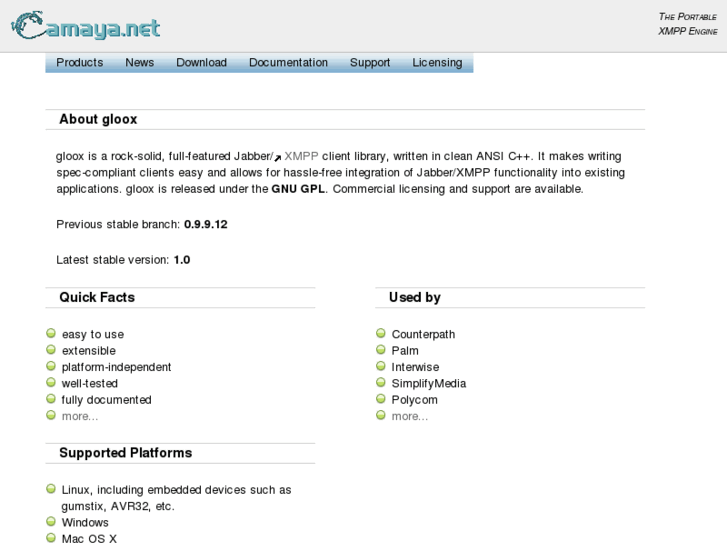The width and height of the screenshot is (727, 545).
Task: Click the external link arrow before XMPP
Action: 278,158
